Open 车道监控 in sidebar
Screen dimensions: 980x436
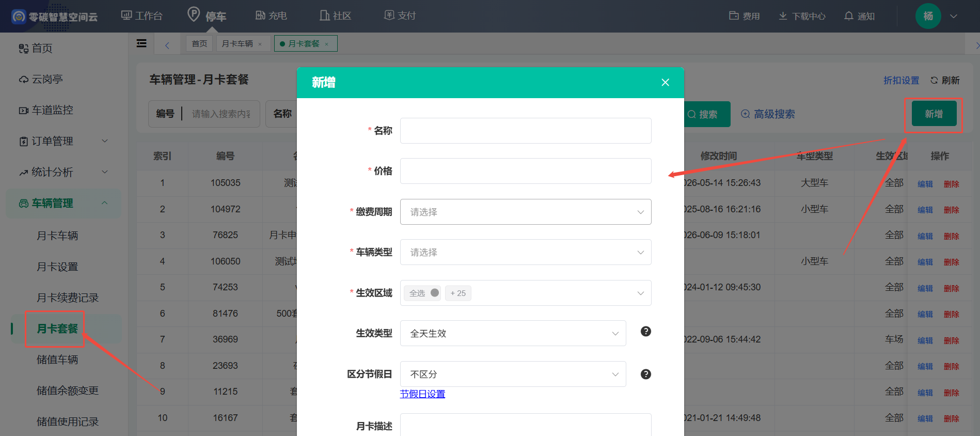coord(46,110)
